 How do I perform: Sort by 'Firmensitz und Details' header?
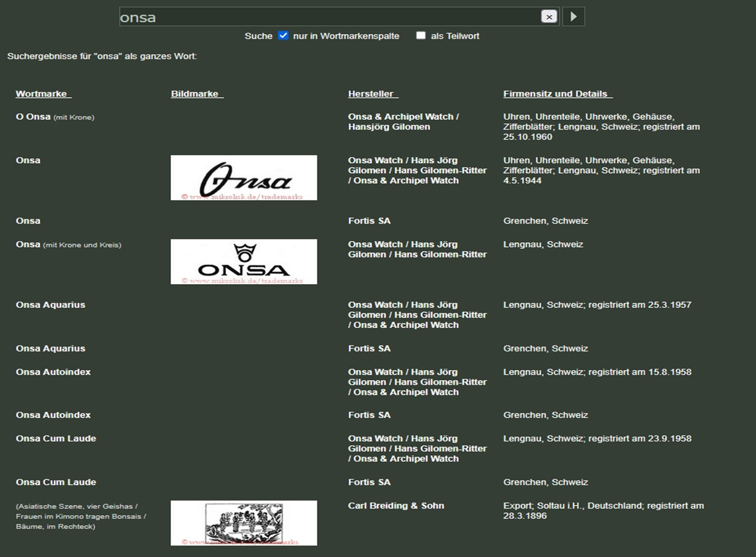(557, 94)
